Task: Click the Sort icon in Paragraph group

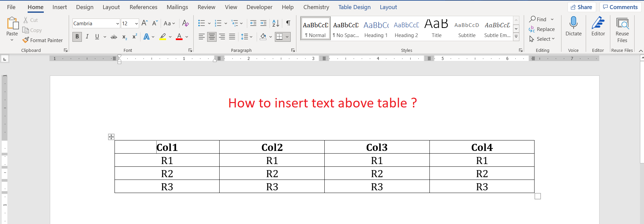Action: click(x=276, y=23)
